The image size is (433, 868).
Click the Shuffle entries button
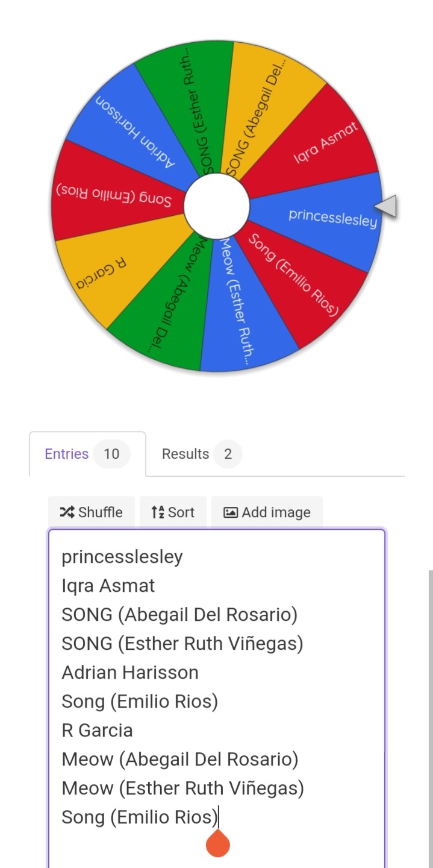tap(91, 512)
